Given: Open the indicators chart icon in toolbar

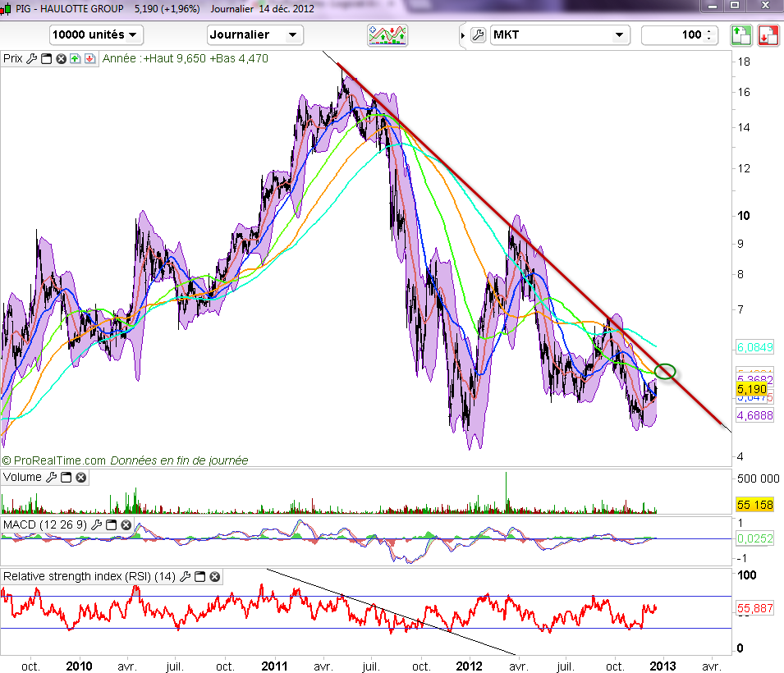Looking at the screenshot, I should [387, 35].
